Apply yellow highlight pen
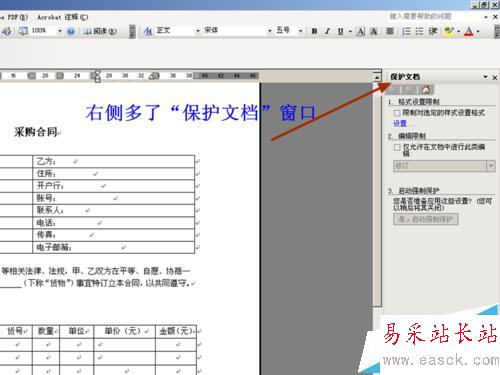Screen dimensions: 500x375 point(449,31)
